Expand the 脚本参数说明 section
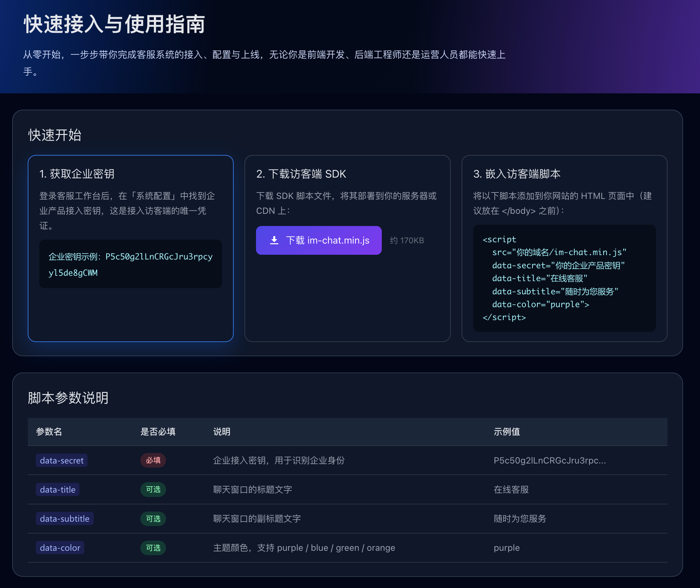Image resolution: width=700 pixels, height=588 pixels. tap(68, 398)
